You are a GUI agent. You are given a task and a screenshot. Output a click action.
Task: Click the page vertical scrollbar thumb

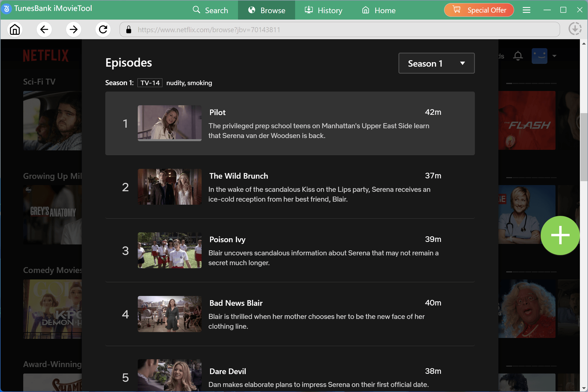(584, 147)
